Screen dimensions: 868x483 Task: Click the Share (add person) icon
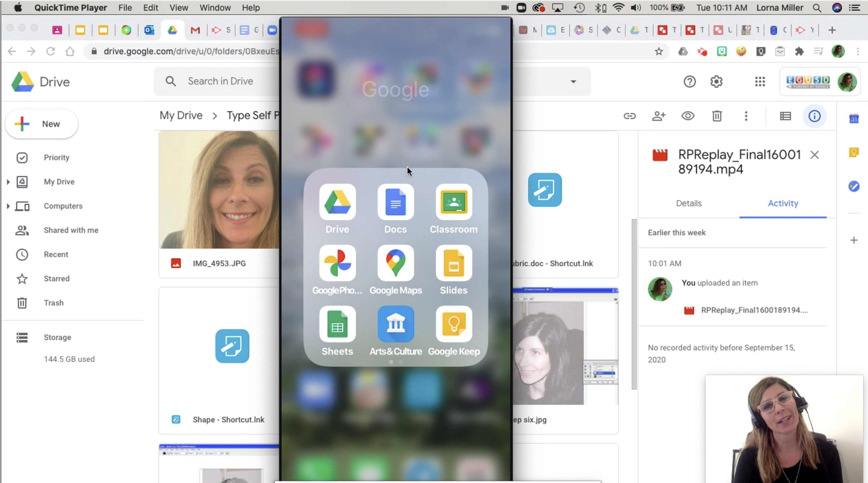[658, 116]
